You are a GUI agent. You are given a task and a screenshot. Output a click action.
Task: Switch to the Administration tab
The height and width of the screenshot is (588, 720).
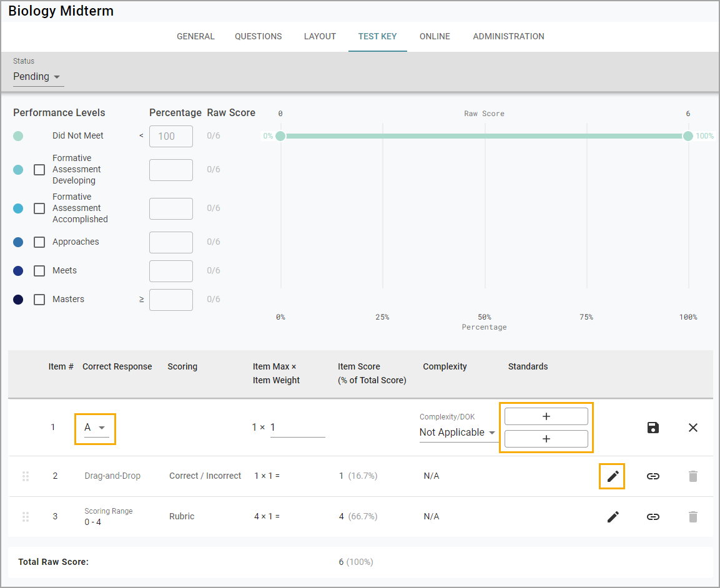pyautogui.click(x=508, y=36)
